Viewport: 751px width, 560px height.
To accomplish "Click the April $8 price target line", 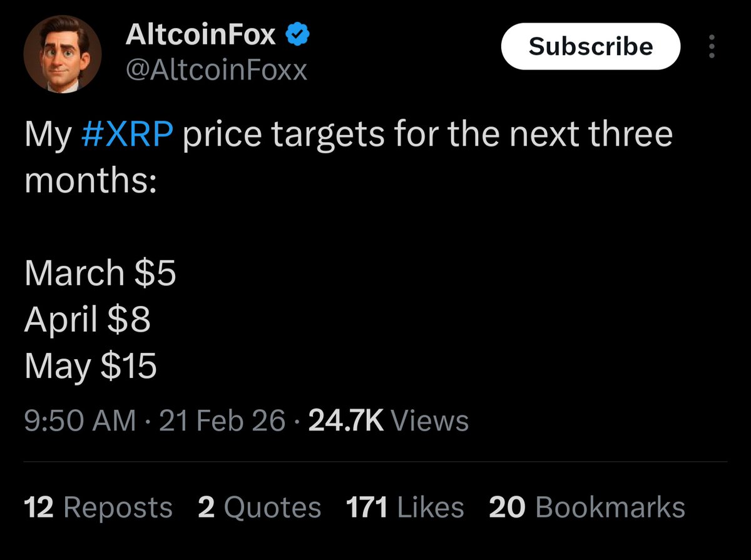I will click(x=88, y=320).
